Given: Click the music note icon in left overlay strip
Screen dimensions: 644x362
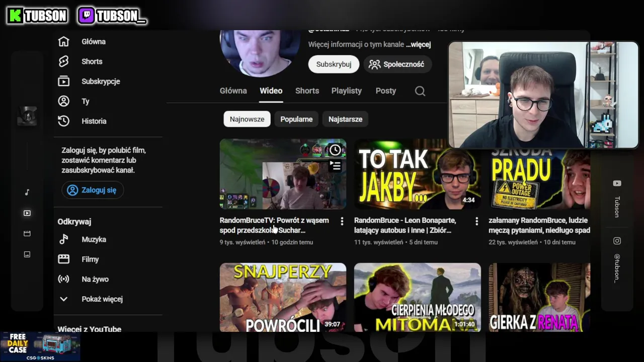Looking at the screenshot, I should 27,193.
